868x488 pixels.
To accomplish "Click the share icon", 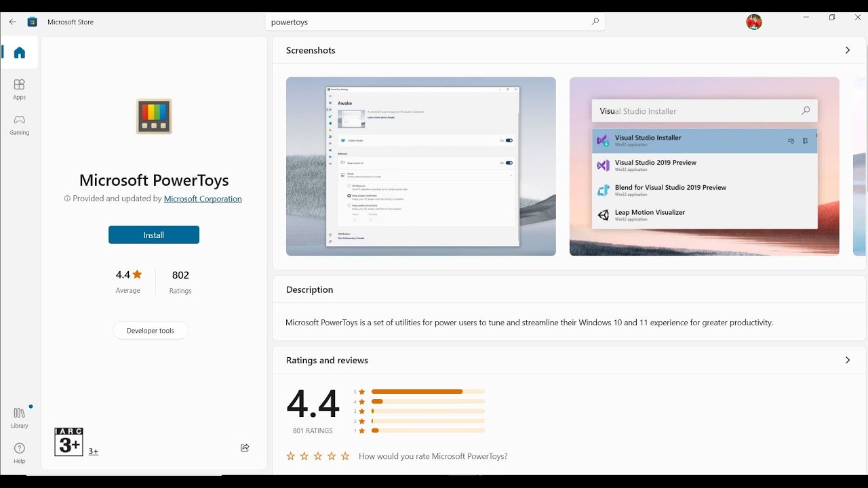I will tap(245, 447).
